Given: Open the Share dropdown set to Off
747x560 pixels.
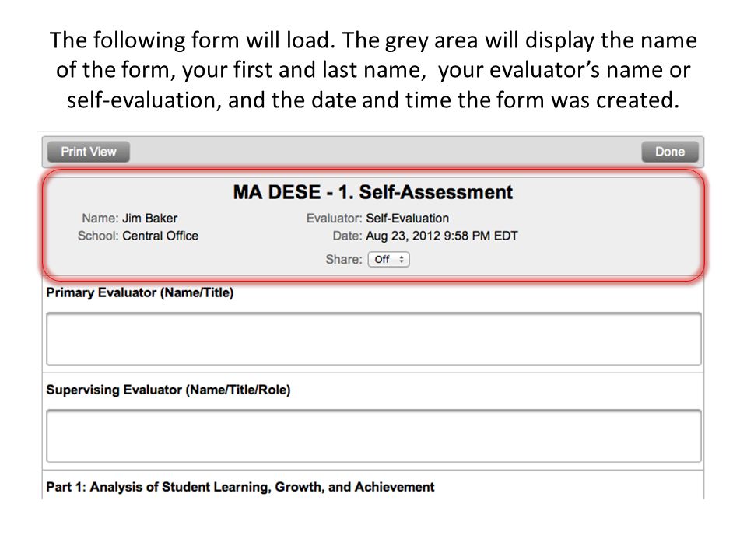Looking at the screenshot, I should coord(389,260).
